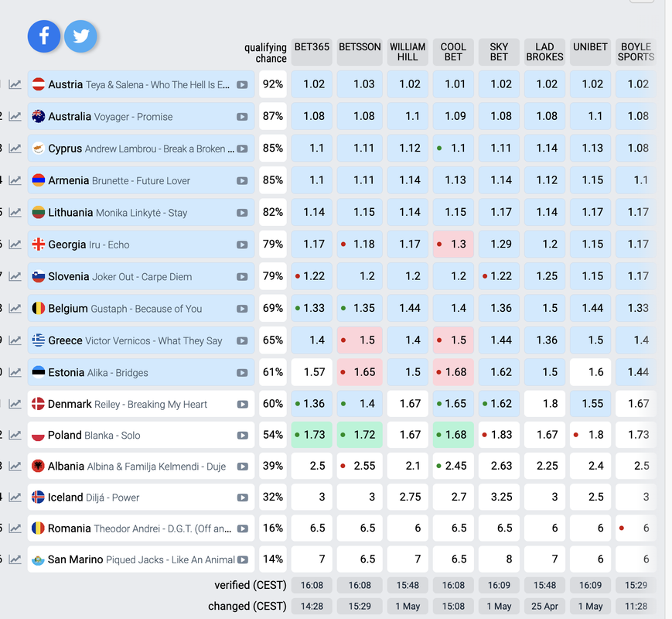Viewport: 672px width, 619px height.
Task: Click Poland's green 1.72 Betsson odds
Action: click(360, 435)
